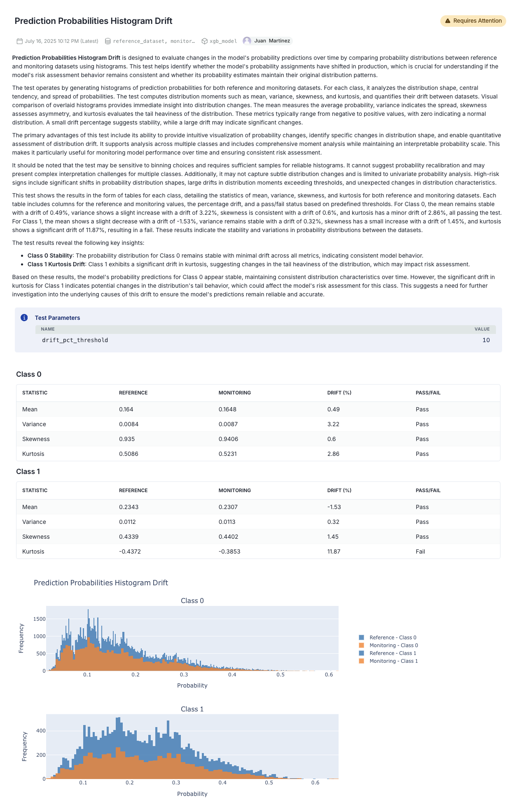This screenshot has height=812, width=519.
Task: Open Juan Martinez's avatar picture
Action: (247, 41)
